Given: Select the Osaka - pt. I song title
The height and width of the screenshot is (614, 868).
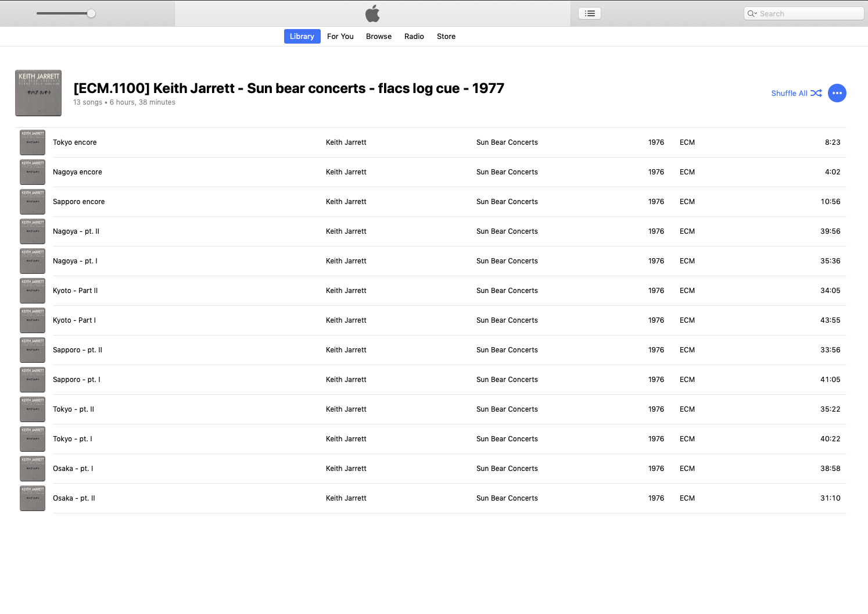Looking at the screenshot, I should 73,469.
